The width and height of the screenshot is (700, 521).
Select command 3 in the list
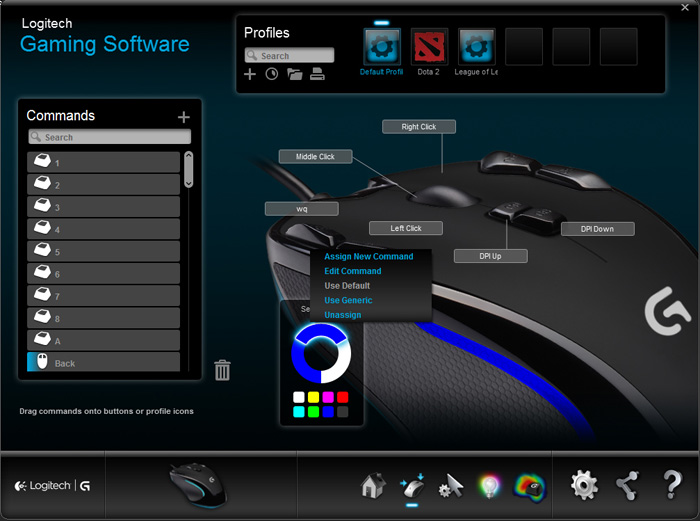[x=104, y=207]
